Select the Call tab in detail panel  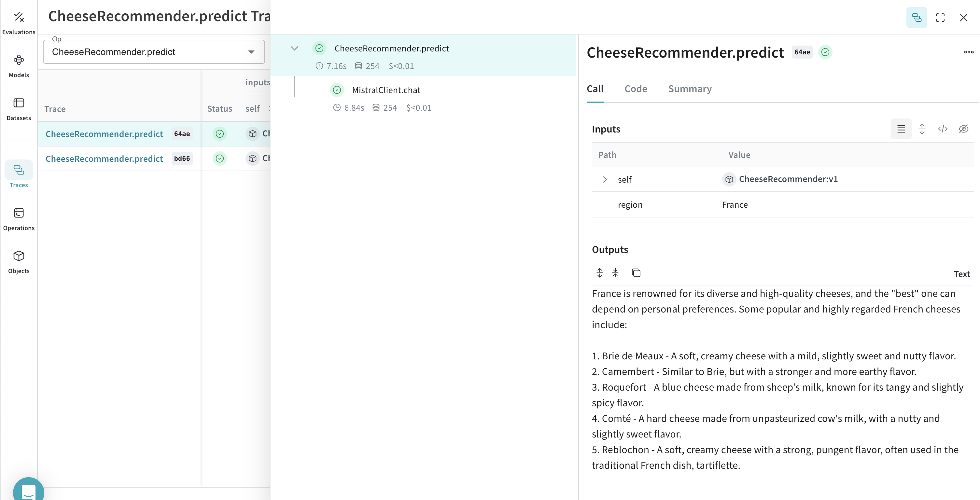coord(595,89)
